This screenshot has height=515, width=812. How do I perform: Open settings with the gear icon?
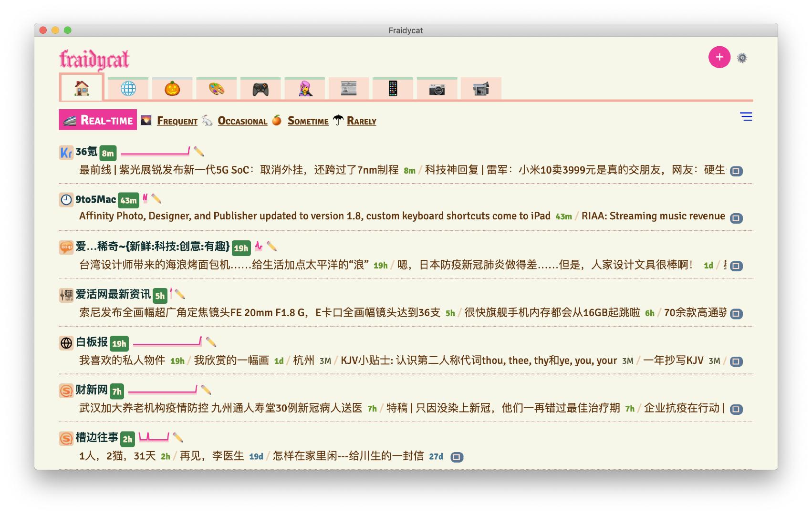pyautogui.click(x=742, y=58)
